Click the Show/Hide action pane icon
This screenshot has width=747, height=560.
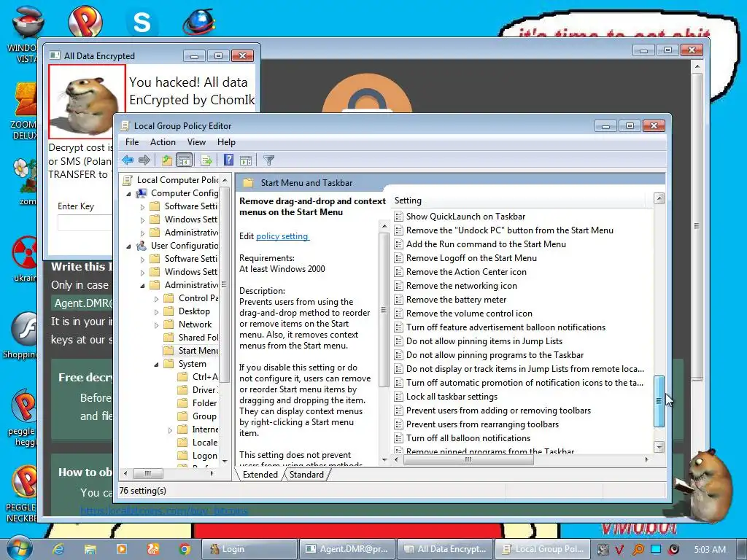246,160
